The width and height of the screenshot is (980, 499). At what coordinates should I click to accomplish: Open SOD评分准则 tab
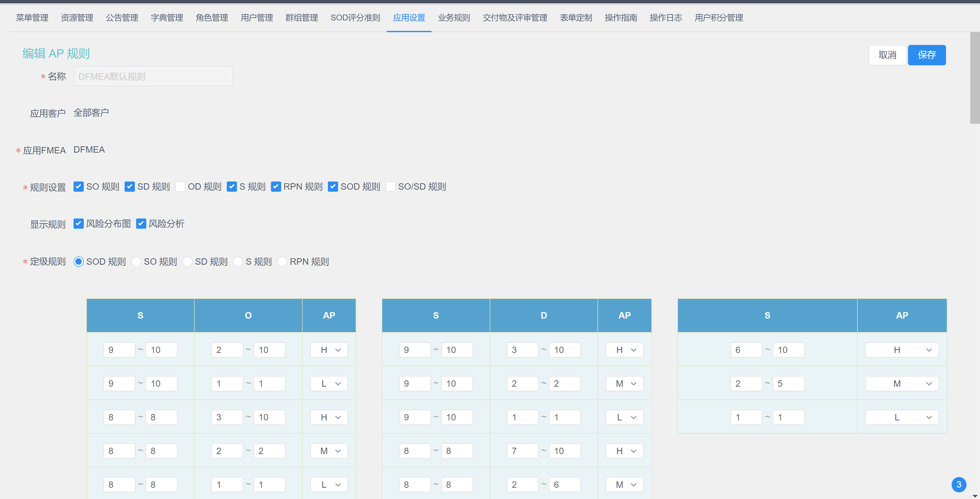(x=355, y=18)
